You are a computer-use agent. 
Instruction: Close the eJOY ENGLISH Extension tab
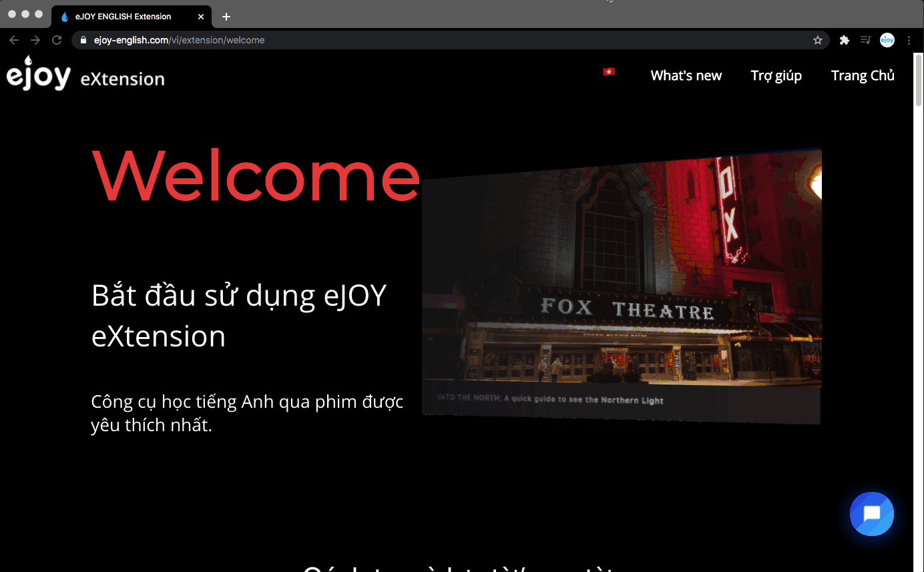(201, 17)
